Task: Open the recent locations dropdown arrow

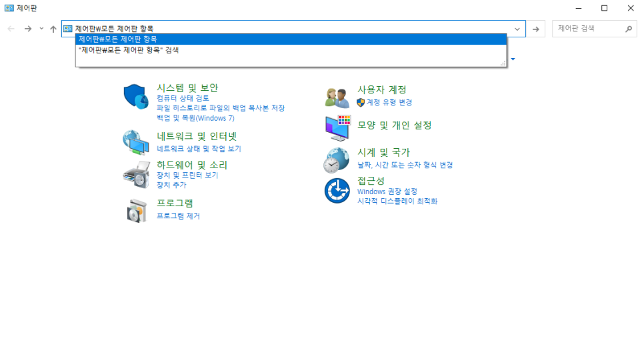Action: pyautogui.click(x=41, y=29)
